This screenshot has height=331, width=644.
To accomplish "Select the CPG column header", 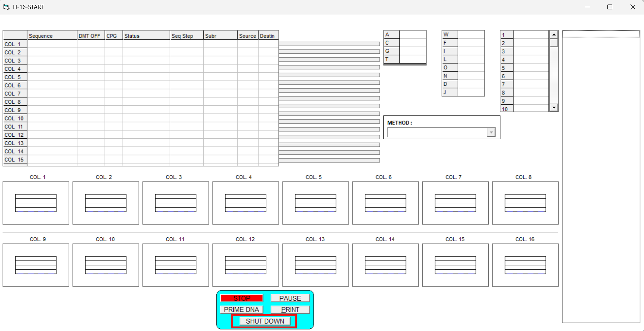I will click(x=114, y=36).
